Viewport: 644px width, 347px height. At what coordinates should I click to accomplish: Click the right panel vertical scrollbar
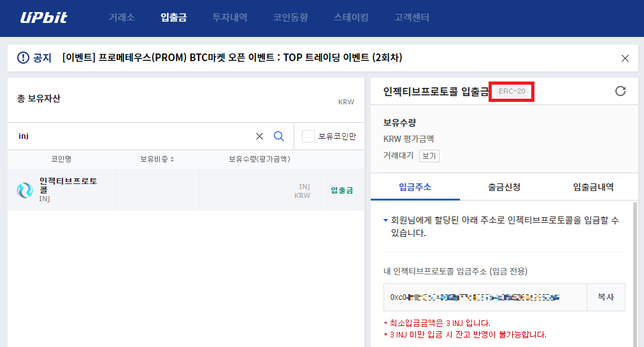tap(635, 274)
